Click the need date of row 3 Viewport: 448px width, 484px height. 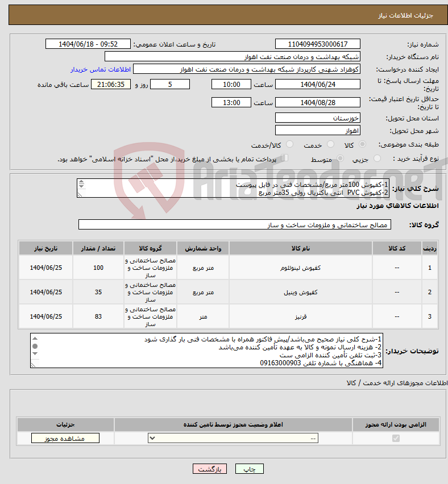click(x=45, y=316)
